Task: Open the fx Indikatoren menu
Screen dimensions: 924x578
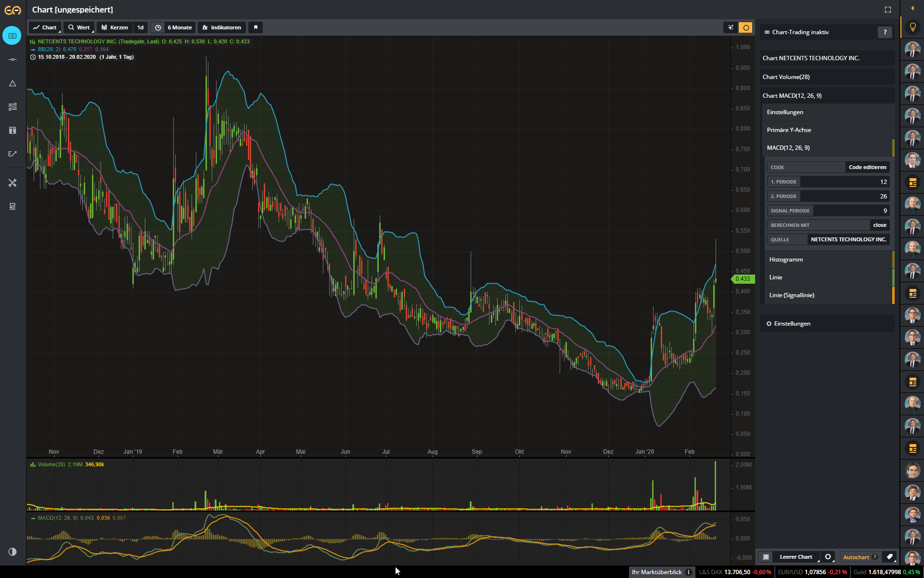Action: click(222, 27)
